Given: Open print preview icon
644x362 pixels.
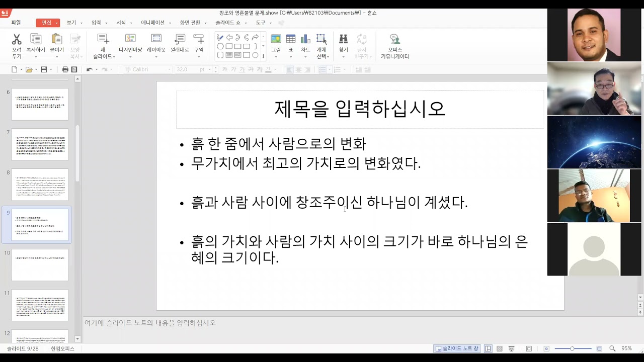Looking at the screenshot, I should tap(74, 69).
